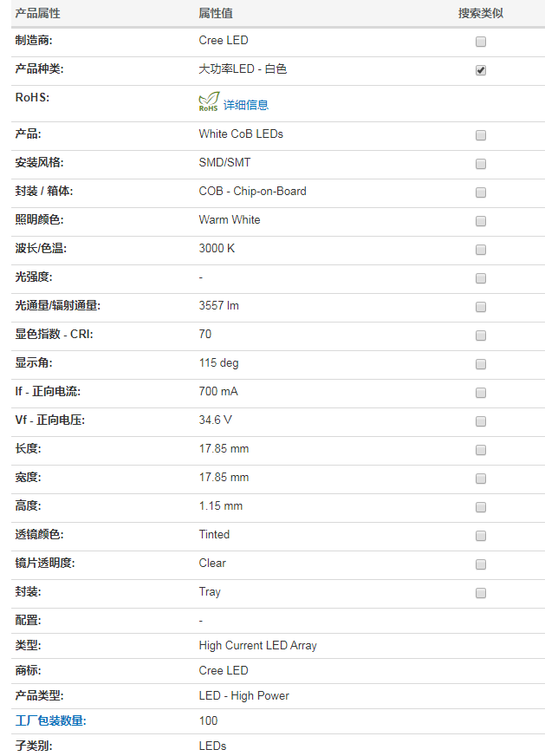Enable the 安装风格 SMD/SMT checkbox

click(x=480, y=164)
